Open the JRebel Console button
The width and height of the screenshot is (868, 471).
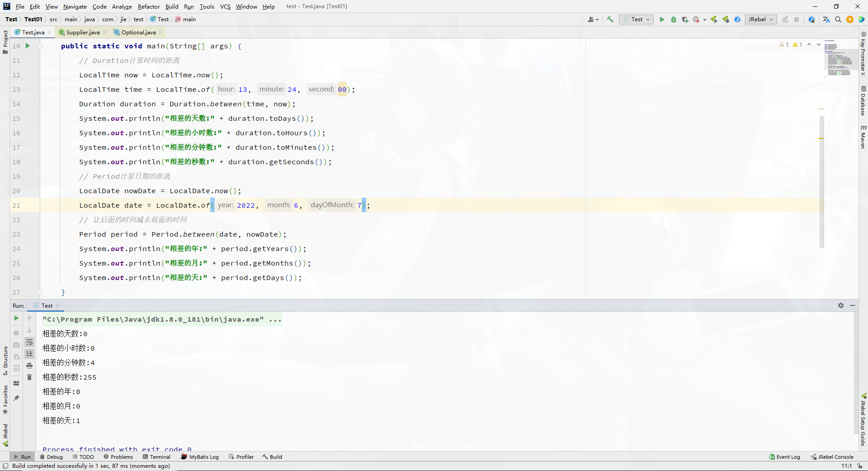[832, 457]
